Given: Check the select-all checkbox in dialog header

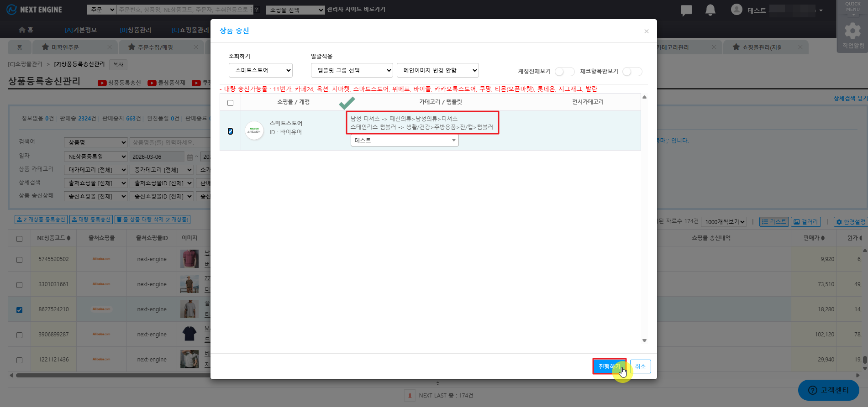Looking at the screenshot, I should click(231, 103).
